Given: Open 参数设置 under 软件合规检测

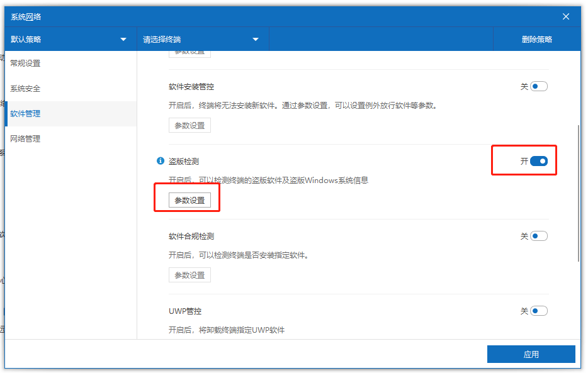Looking at the screenshot, I should 189,276.
